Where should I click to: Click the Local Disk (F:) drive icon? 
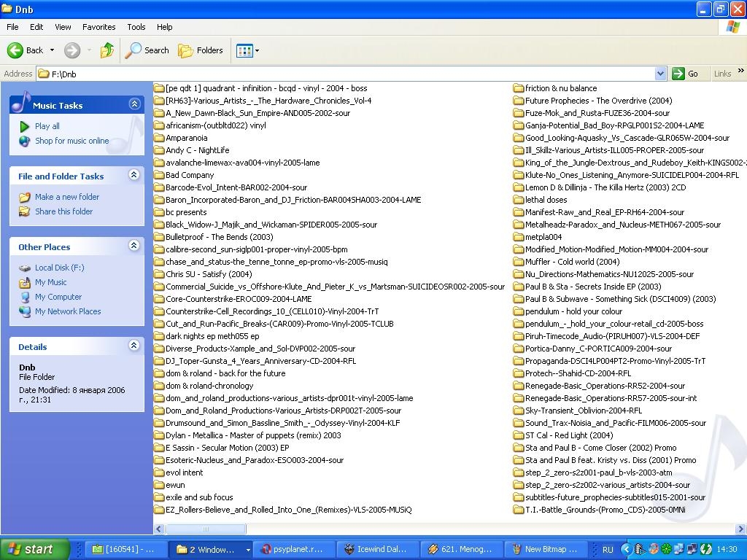point(25,268)
